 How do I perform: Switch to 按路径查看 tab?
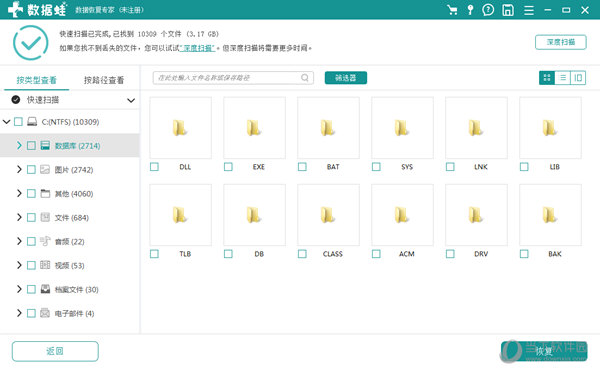click(104, 80)
